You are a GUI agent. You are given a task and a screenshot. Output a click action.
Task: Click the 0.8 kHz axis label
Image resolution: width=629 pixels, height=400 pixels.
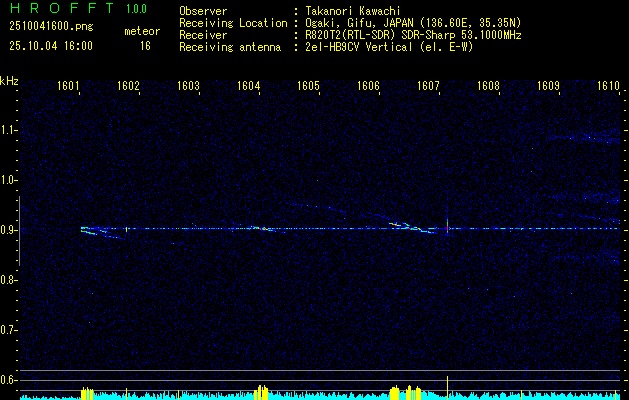pyautogui.click(x=8, y=280)
